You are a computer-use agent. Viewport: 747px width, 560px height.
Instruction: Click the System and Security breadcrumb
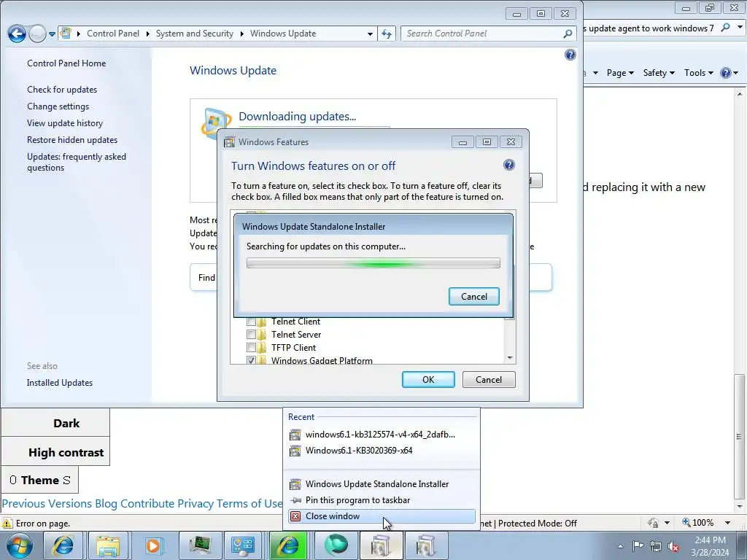[x=194, y=34]
